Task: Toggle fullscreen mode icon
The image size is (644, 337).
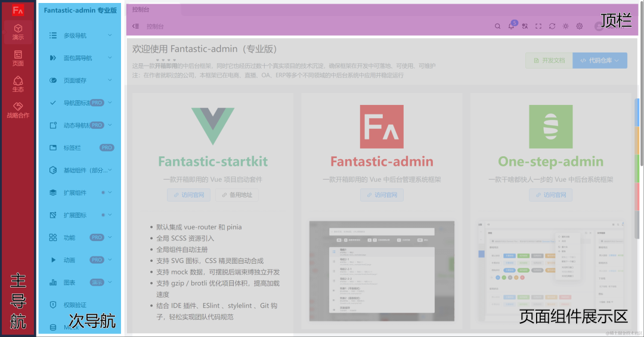Action: click(538, 26)
